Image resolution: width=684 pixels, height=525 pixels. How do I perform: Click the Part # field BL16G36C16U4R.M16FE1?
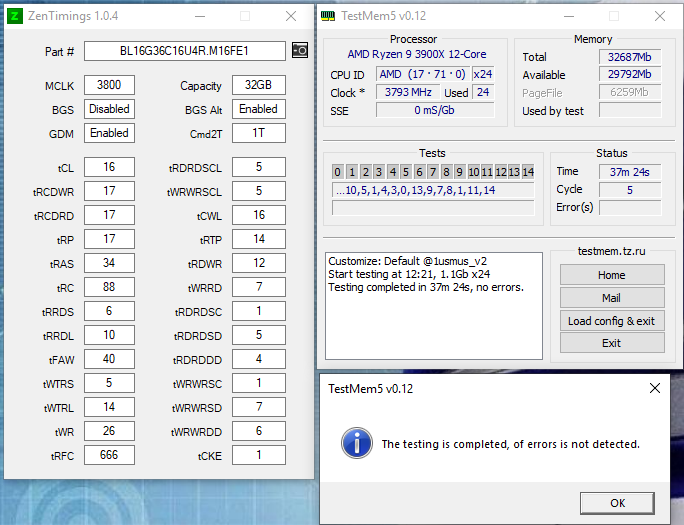[185, 51]
